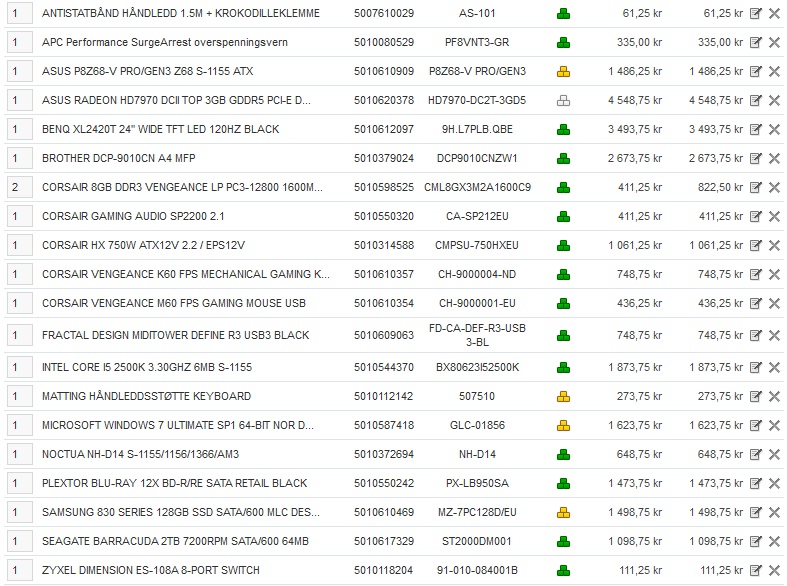View green stock icon for BENQ XL2420T
Image resolution: width=787 pixels, height=586 pixels.
click(x=563, y=130)
